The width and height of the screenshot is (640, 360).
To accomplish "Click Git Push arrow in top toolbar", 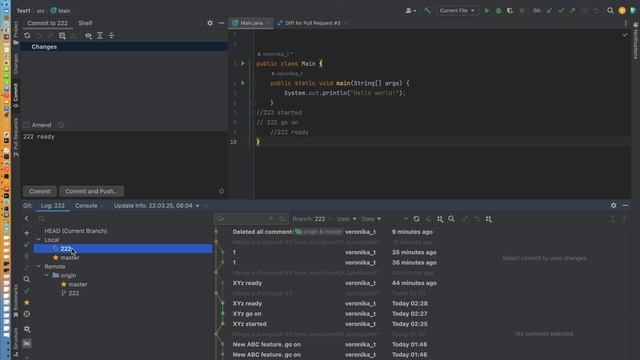I will tap(572, 11).
